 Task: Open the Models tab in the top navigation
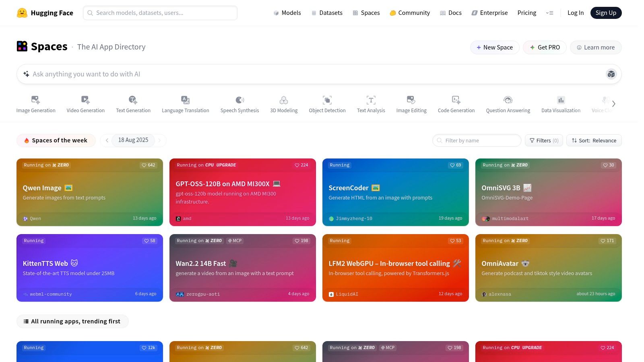tap(287, 13)
